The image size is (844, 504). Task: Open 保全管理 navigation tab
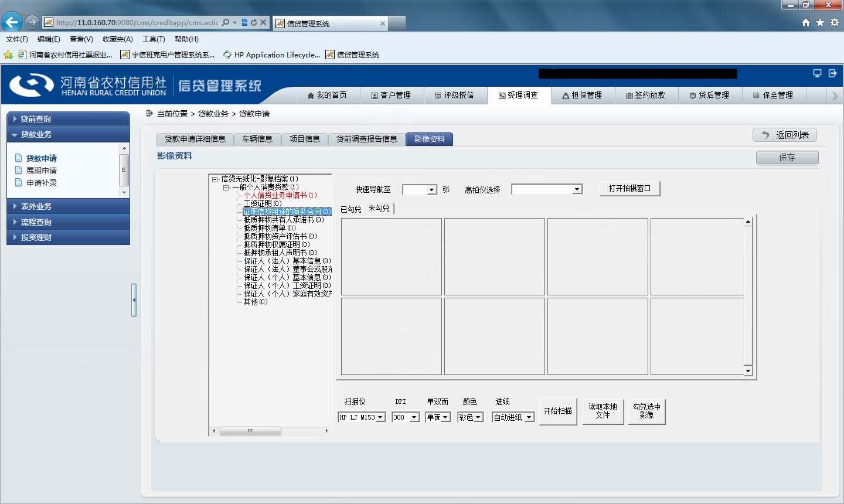774,95
